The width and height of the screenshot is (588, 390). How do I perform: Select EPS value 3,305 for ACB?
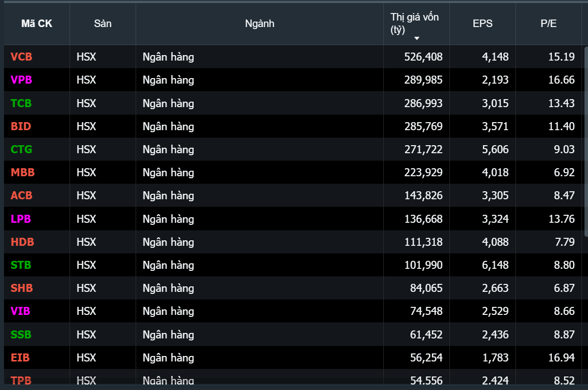pyautogui.click(x=495, y=195)
